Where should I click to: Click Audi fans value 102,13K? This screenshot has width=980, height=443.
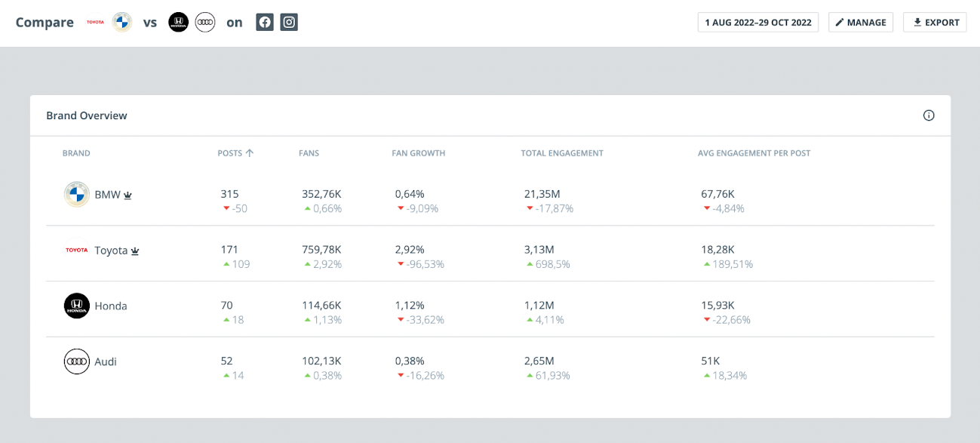click(x=321, y=361)
